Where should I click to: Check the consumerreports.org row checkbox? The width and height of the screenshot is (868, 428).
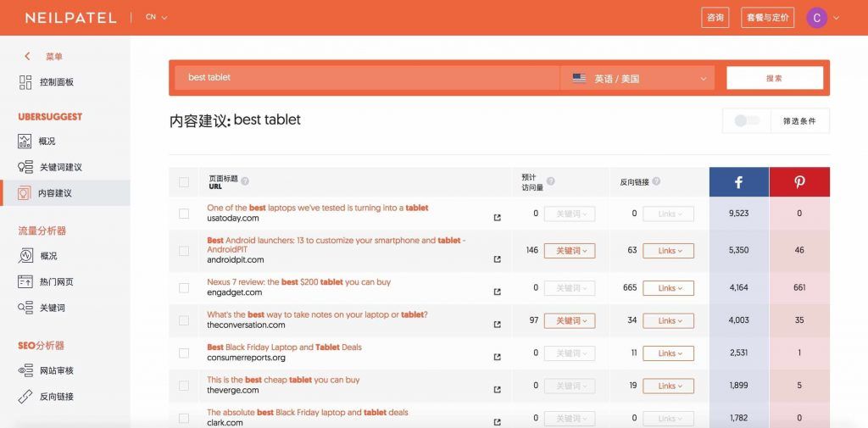click(184, 353)
